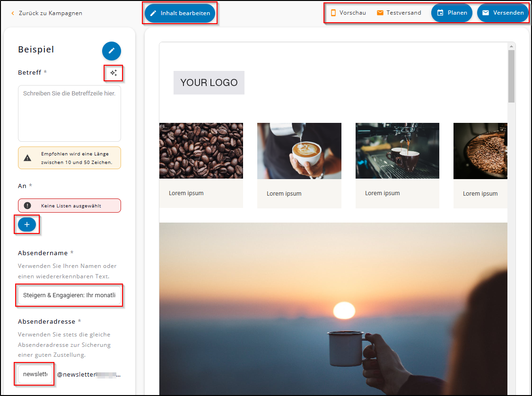Open Inhalt bearbeiten content editor
532x396 pixels.
(180, 13)
